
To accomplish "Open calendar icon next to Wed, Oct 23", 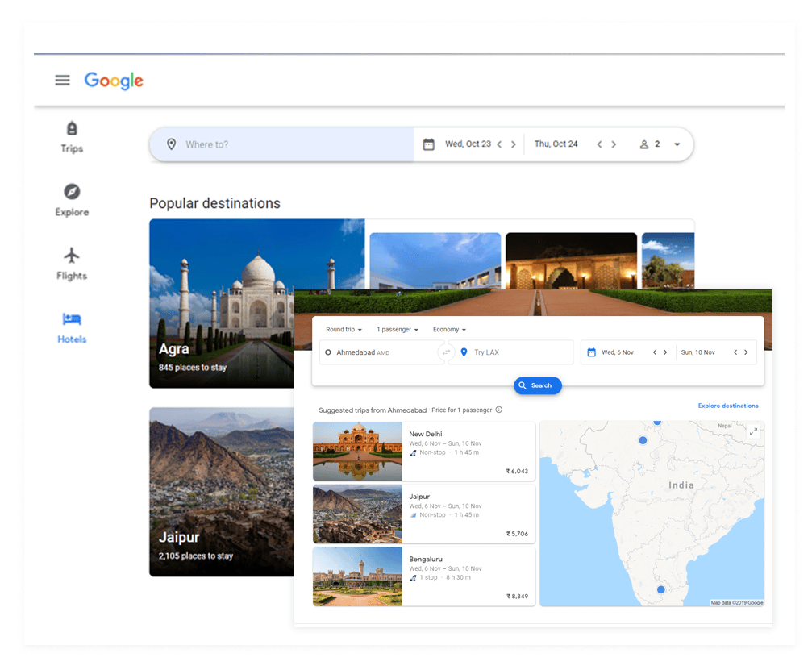I will click(x=429, y=144).
